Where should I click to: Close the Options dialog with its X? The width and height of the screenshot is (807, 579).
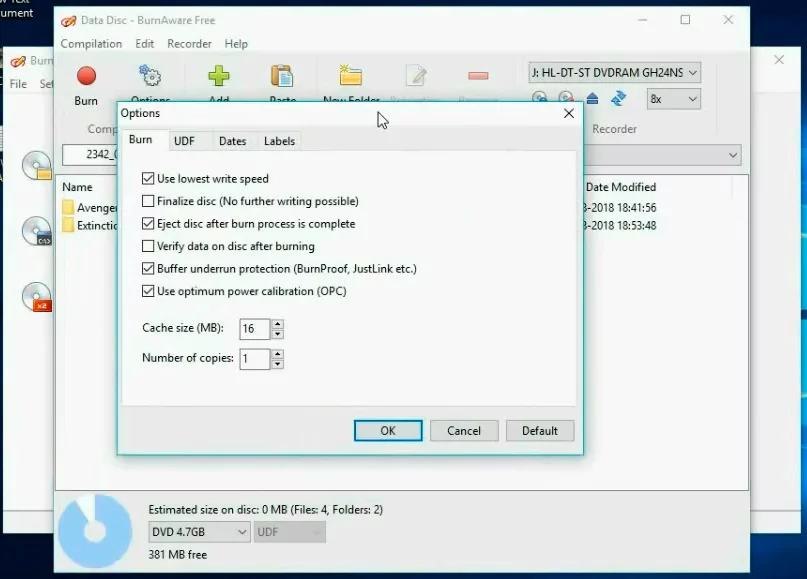point(569,113)
